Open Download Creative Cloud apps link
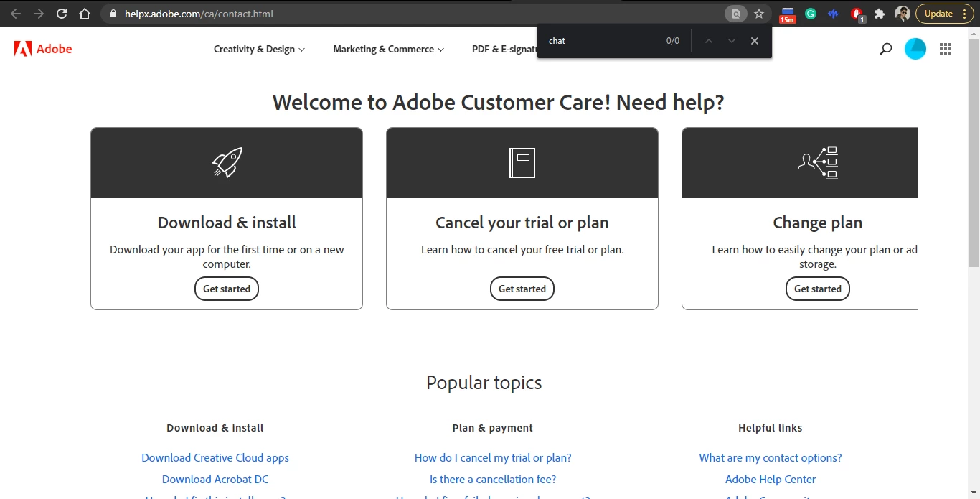980x499 pixels. coord(215,457)
